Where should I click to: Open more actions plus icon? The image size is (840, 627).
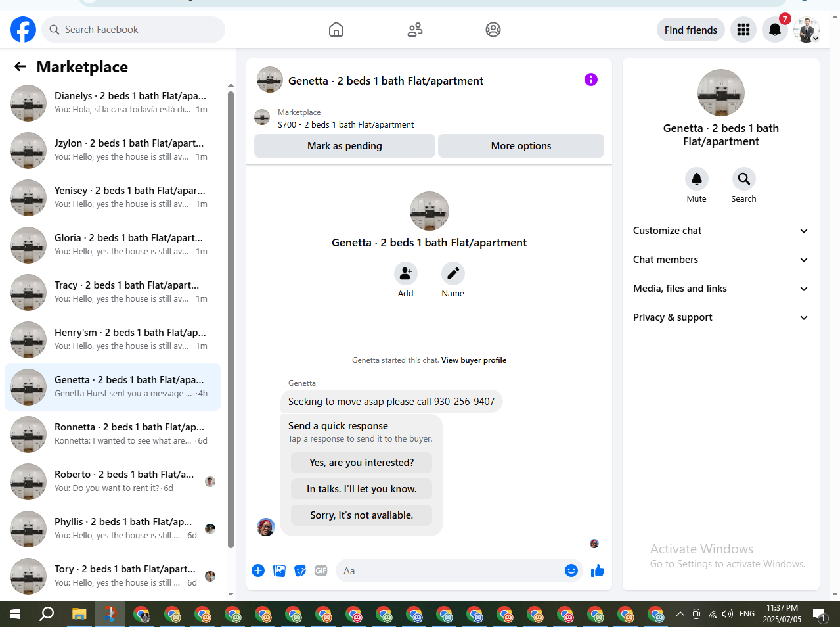pyautogui.click(x=258, y=570)
